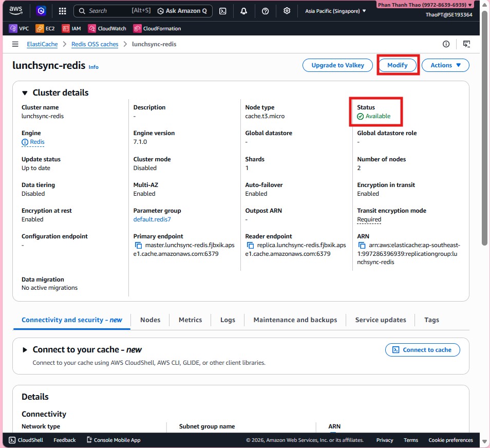The image size is (490, 448).
Task: Expand the Connect to your cache section
Action: (25, 349)
